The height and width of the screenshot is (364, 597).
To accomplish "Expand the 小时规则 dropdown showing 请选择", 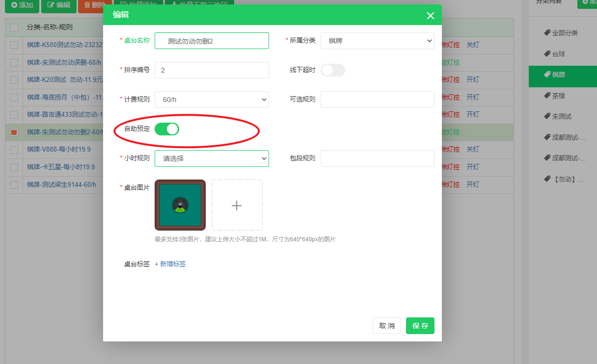I will coord(212,158).
